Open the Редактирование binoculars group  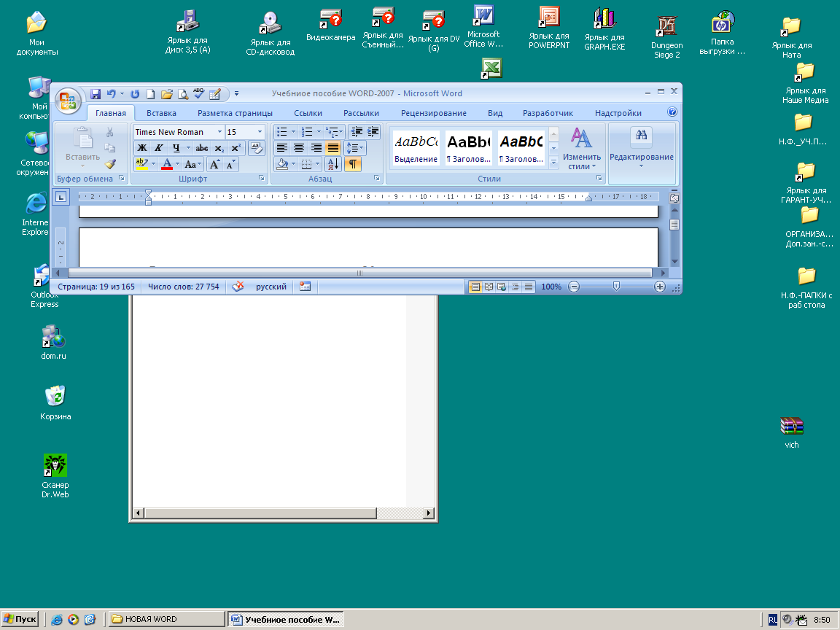[641, 148]
